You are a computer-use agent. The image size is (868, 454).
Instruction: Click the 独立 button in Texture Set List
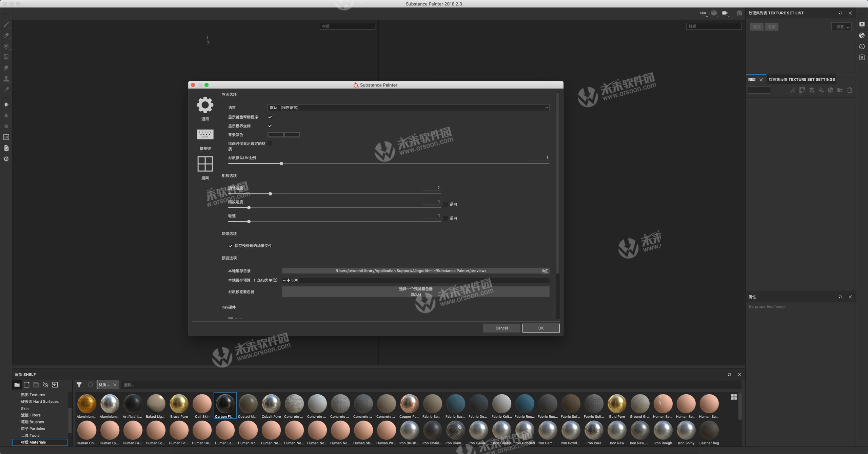pyautogui.click(x=757, y=27)
